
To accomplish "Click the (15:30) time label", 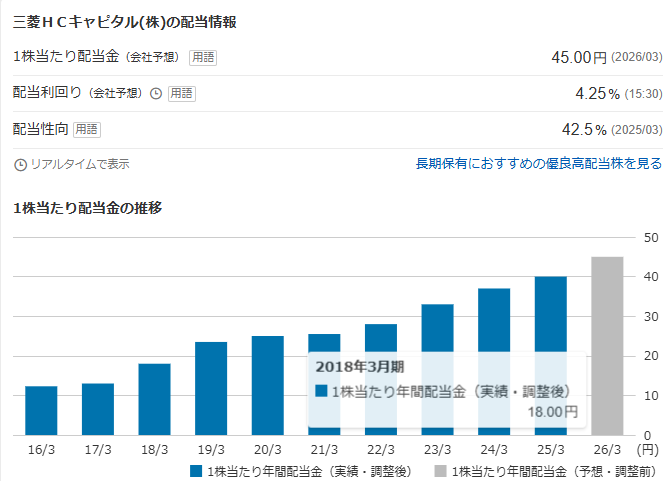I will [x=643, y=94].
